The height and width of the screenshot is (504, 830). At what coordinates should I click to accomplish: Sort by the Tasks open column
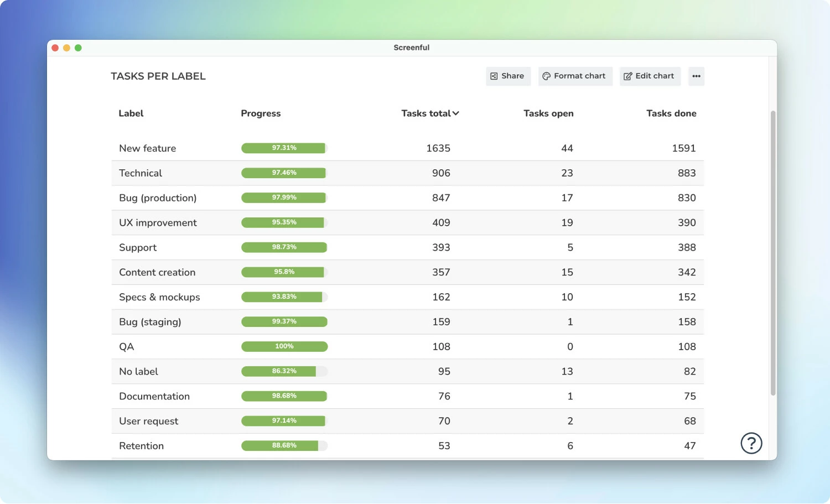[x=548, y=113]
